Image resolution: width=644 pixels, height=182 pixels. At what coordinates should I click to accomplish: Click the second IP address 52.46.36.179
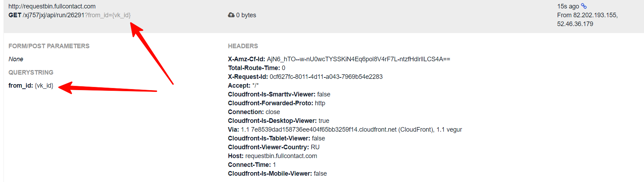point(575,24)
